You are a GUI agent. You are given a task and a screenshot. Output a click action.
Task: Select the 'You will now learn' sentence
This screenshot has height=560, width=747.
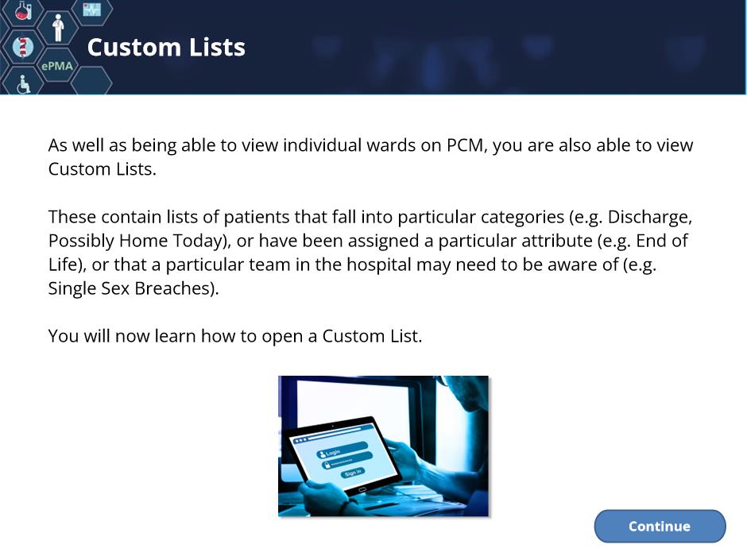pos(235,336)
